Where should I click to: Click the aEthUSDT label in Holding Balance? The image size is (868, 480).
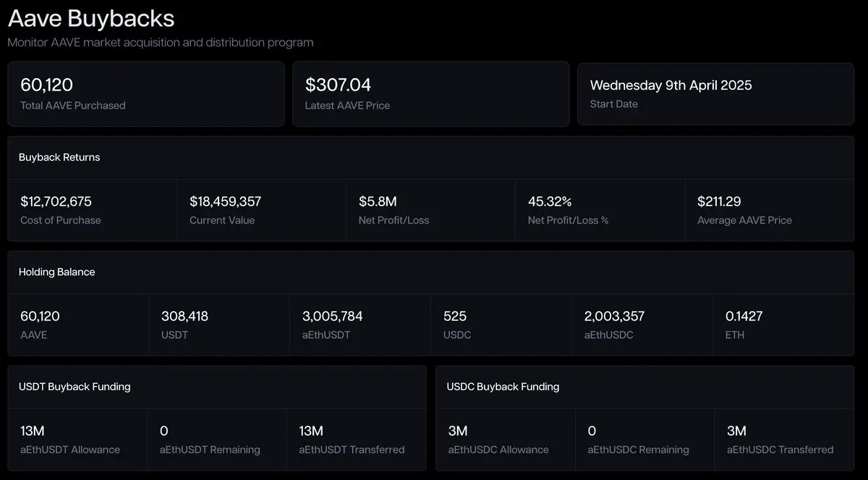[x=326, y=335]
